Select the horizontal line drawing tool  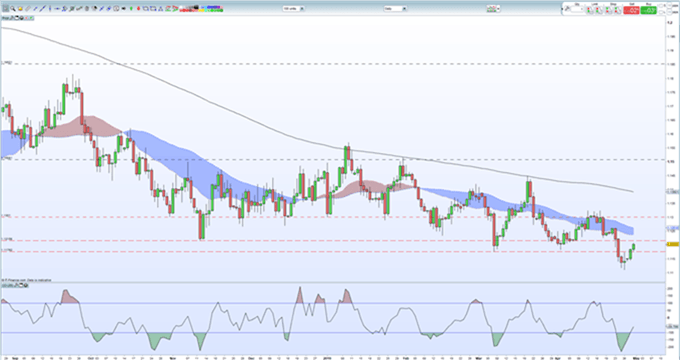coord(57,8)
